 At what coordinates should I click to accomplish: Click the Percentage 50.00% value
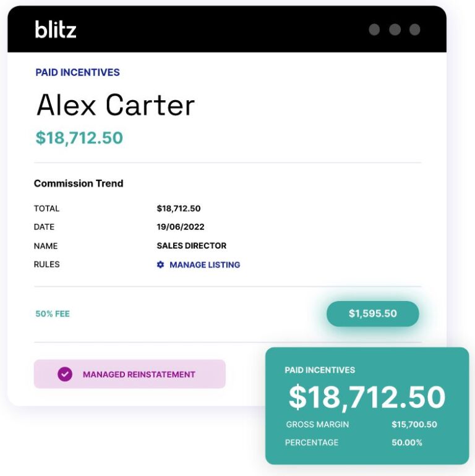(407, 443)
